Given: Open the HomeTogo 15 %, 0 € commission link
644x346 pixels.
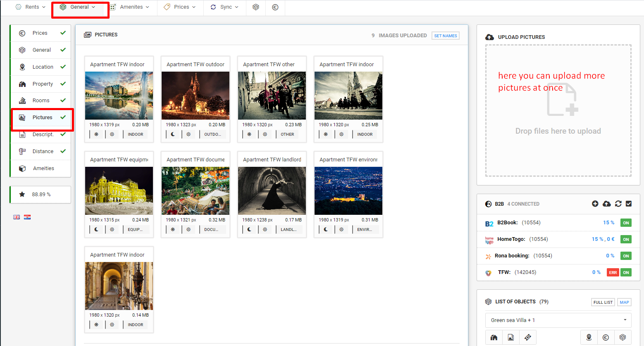Looking at the screenshot, I should point(603,239).
